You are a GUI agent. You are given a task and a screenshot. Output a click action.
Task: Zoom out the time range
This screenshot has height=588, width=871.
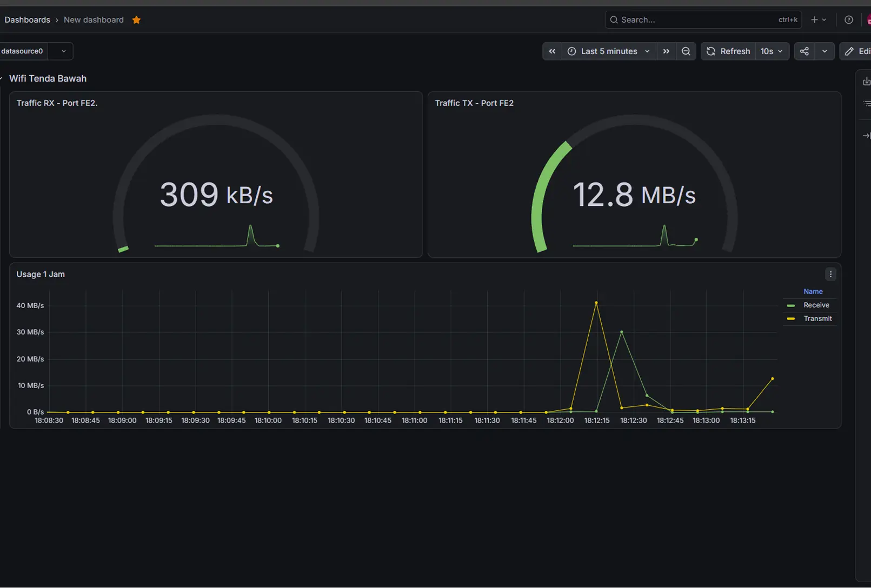[686, 51]
